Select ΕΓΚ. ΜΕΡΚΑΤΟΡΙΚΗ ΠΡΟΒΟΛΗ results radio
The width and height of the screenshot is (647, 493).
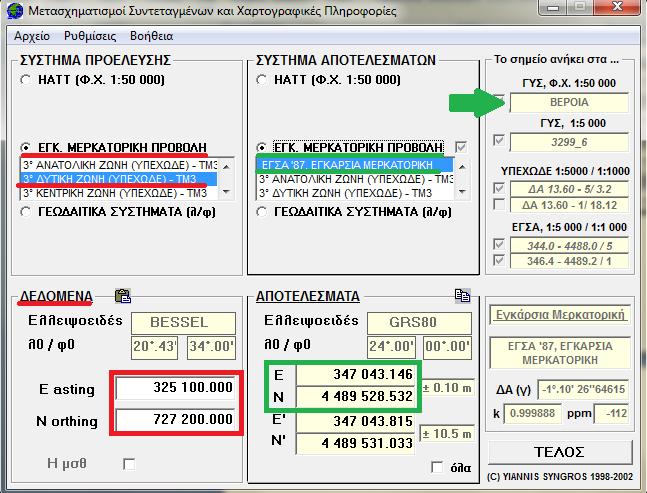(x=261, y=147)
